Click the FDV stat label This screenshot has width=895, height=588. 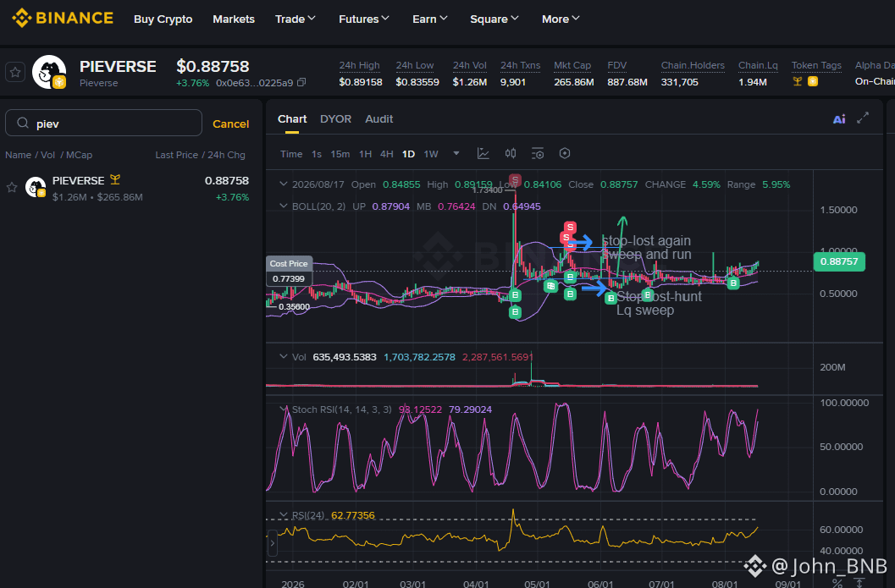[617, 66]
